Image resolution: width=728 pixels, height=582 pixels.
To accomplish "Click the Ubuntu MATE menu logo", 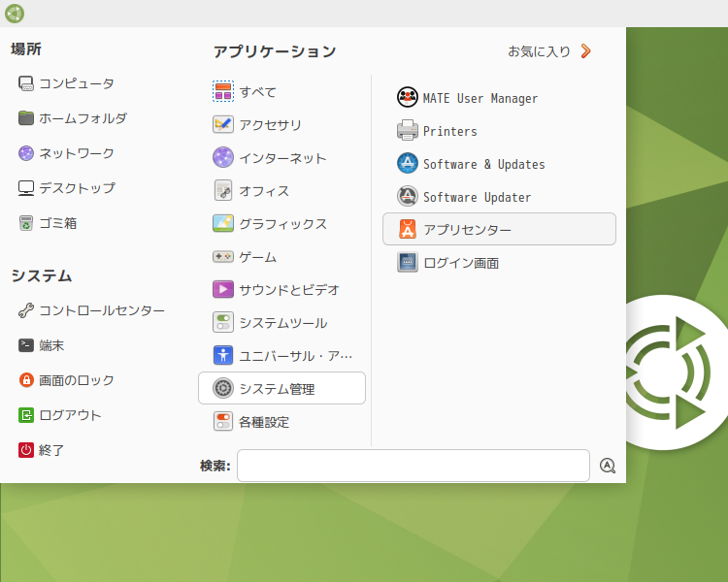I will (15, 14).
